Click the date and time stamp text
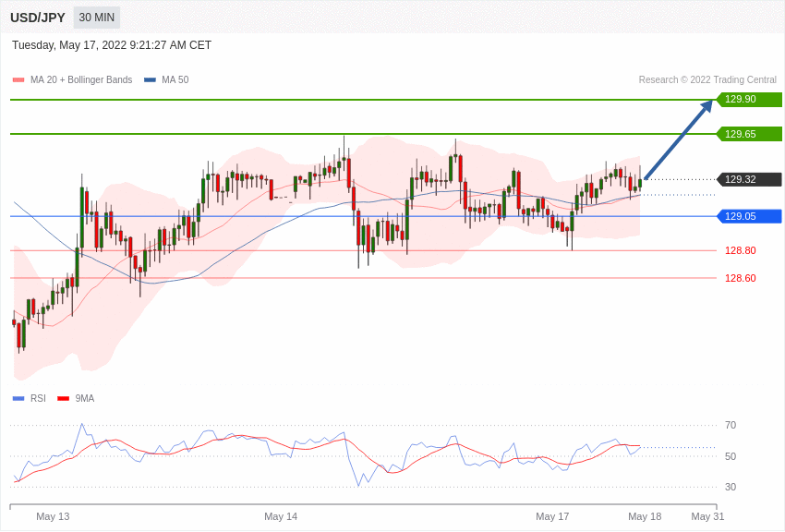Viewport: 785px width, 532px height. pyautogui.click(x=112, y=45)
